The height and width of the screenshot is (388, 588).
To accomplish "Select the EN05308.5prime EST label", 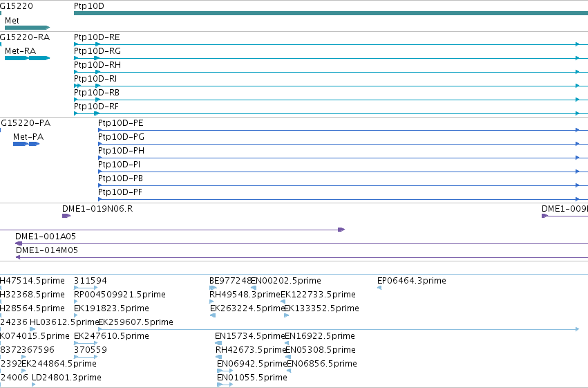I will tap(320, 350).
